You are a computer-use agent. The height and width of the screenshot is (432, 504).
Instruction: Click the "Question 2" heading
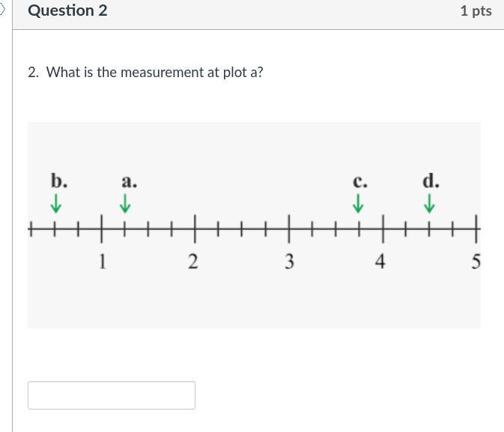67,10
